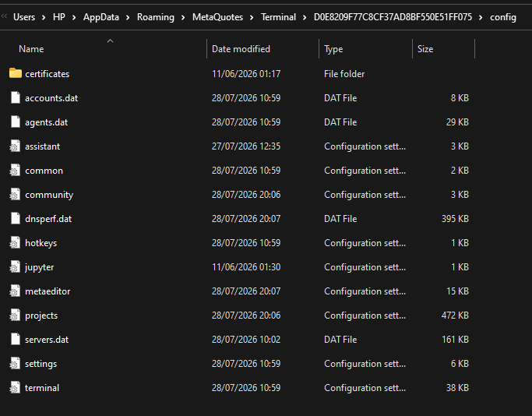Click the settings configuration file icon
The image size is (532, 416).
[x=15, y=363]
